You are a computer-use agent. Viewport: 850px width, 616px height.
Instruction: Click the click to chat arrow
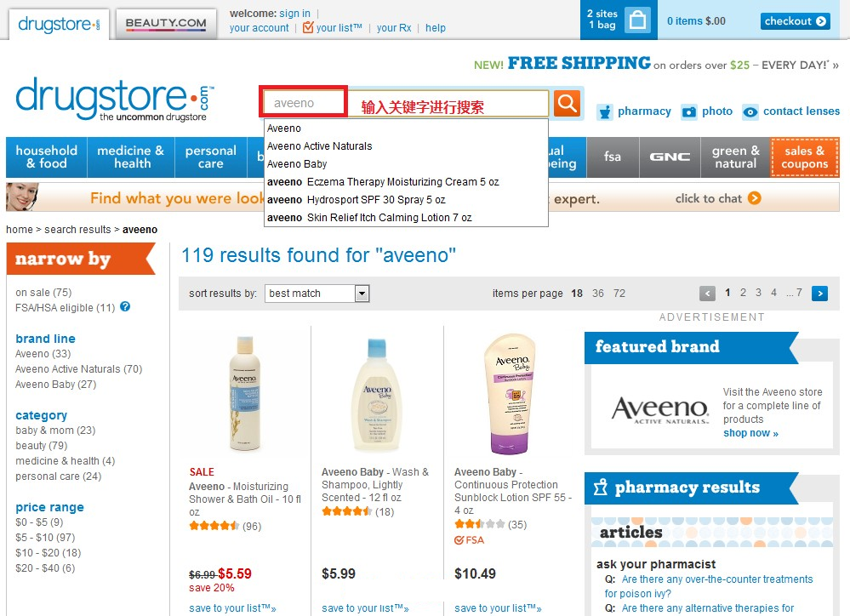[x=754, y=198]
